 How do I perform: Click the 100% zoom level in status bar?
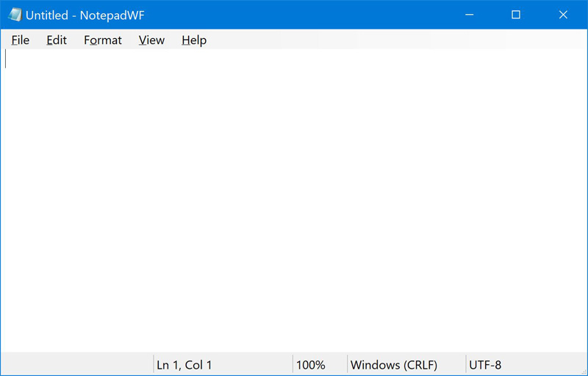point(310,365)
